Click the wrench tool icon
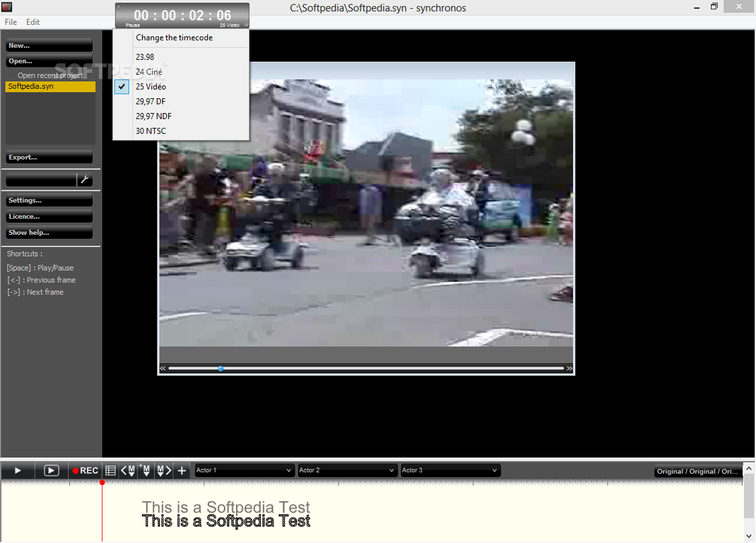The width and height of the screenshot is (756, 543). pyautogui.click(x=85, y=180)
